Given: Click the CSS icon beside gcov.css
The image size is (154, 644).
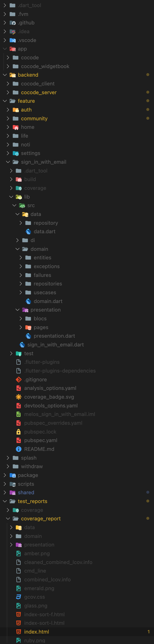Looking at the screenshot, I should click(19, 597).
